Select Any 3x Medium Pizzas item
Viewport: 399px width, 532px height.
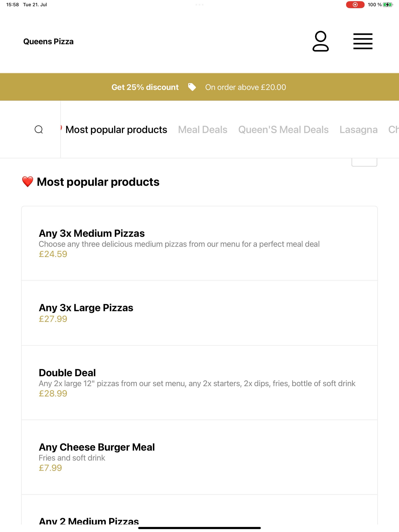[199, 243]
